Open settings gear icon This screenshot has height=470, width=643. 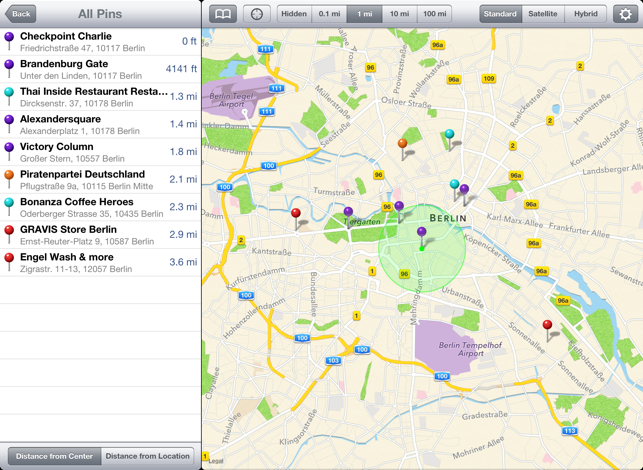click(625, 14)
